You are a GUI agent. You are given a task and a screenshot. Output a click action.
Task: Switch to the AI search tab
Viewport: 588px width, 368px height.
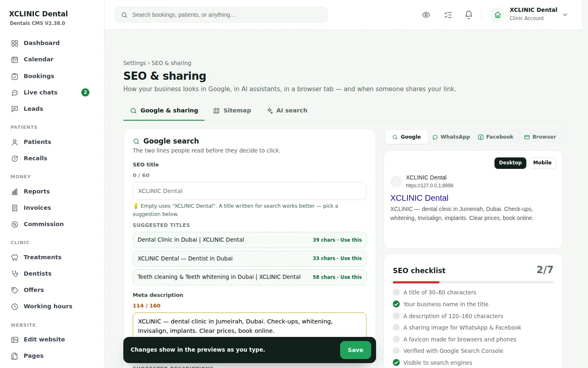(x=287, y=110)
